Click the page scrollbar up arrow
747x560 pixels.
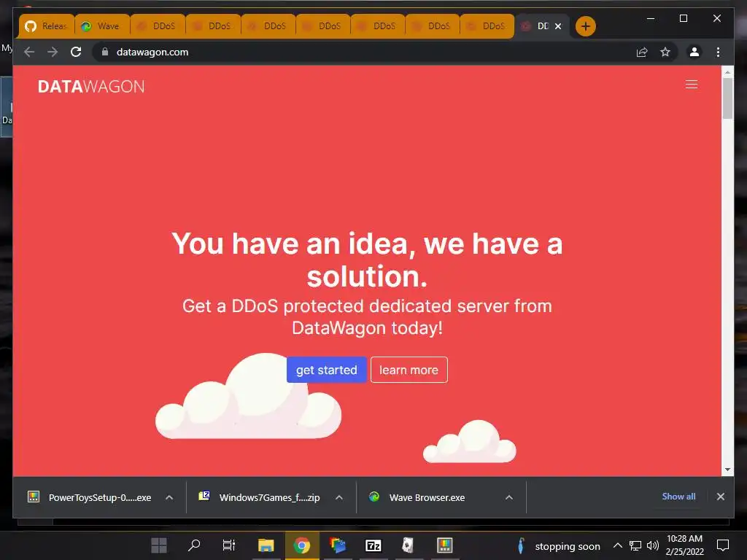click(727, 72)
